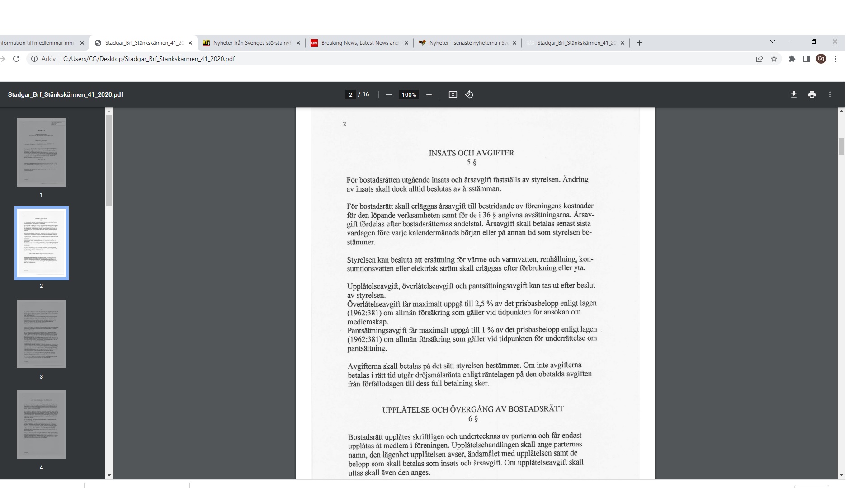The height and width of the screenshot is (488, 868).
Task: Open page 1 thumbnail
Action: (x=42, y=152)
